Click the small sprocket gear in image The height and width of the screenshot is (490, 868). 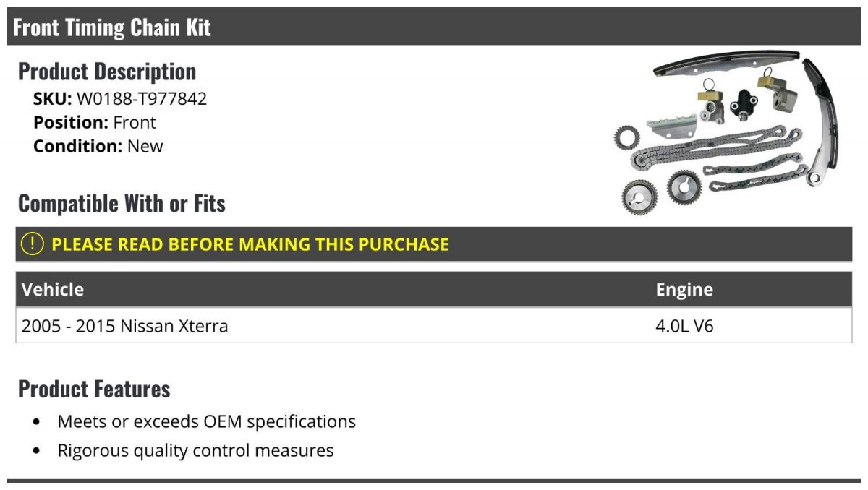pyautogui.click(x=625, y=137)
